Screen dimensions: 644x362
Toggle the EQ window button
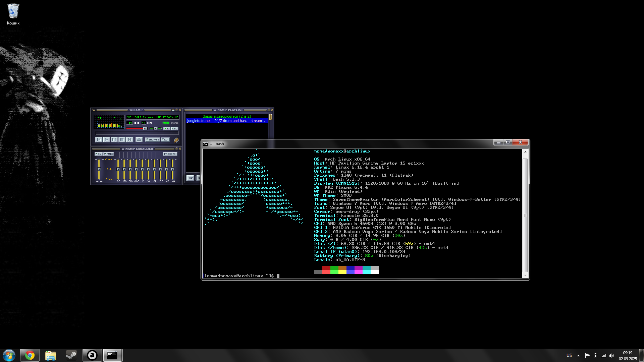click(x=167, y=128)
